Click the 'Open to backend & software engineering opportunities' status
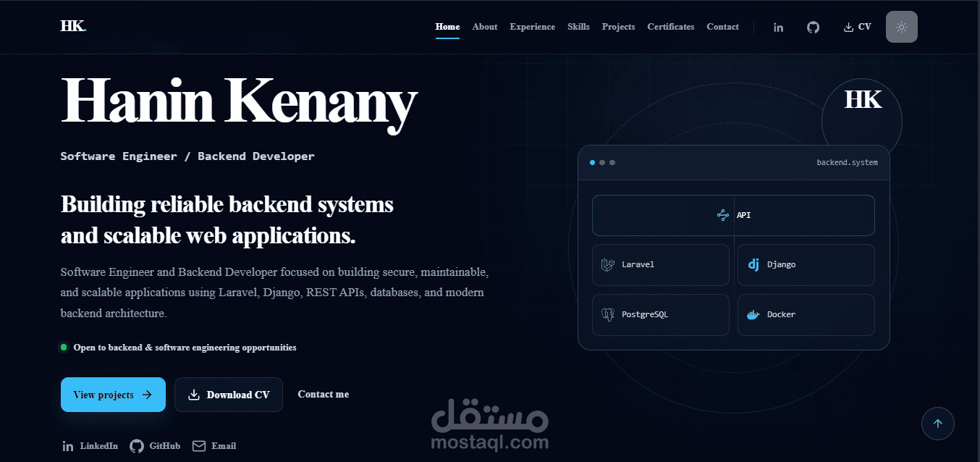Image resolution: width=980 pixels, height=462 pixels. click(x=178, y=348)
